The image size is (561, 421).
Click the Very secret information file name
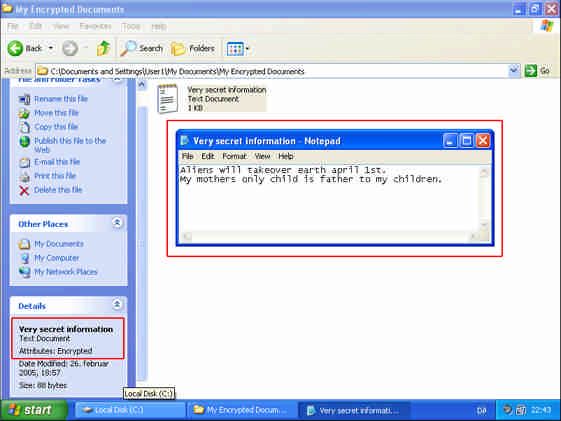pos(227,90)
